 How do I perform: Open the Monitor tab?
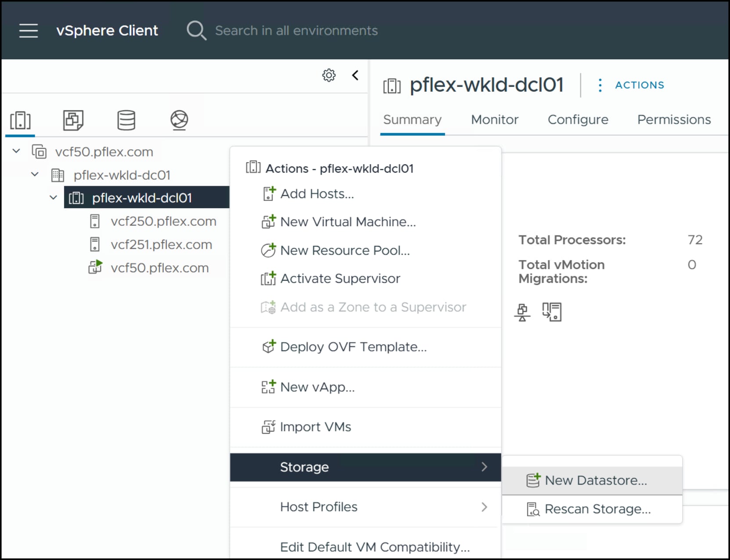tap(495, 120)
